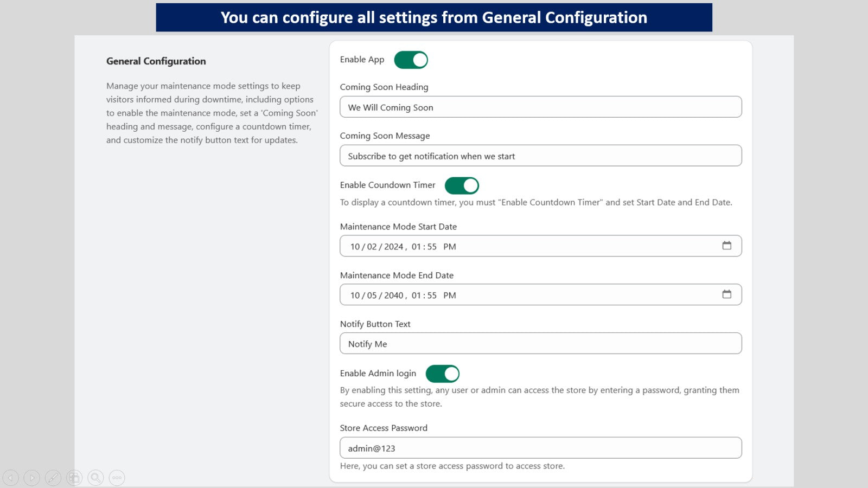Advance to next slide arrow icon
868x488 pixels.
32,478
